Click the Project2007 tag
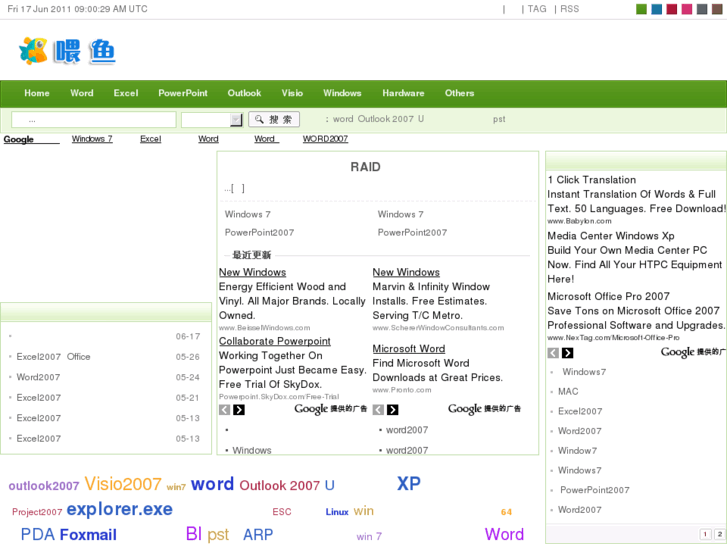Image resolution: width=727 pixels, height=545 pixels. point(37,512)
